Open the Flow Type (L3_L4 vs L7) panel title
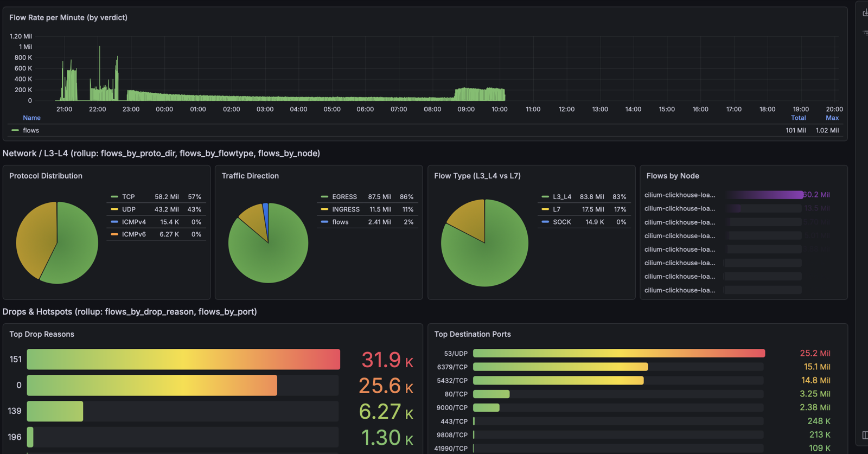Viewport: 868px width, 454px height. pyautogui.click(x=477, y=176)
